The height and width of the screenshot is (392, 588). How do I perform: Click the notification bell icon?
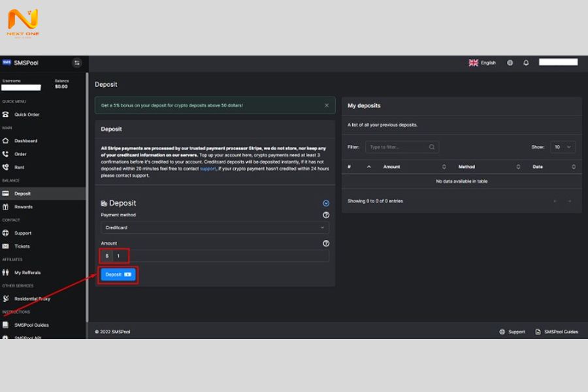(526, 63)
